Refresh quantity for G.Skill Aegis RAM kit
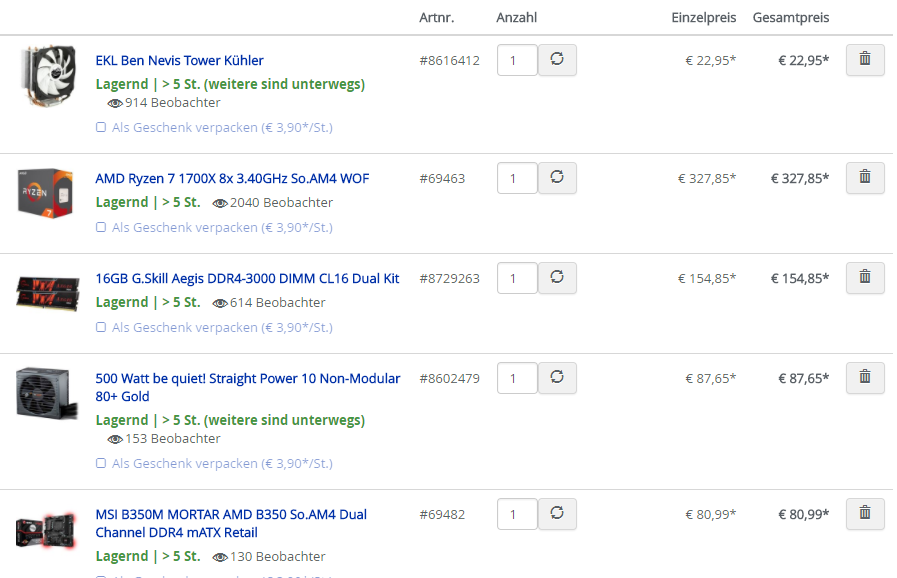The image size is (897, 578). point(557,278)
